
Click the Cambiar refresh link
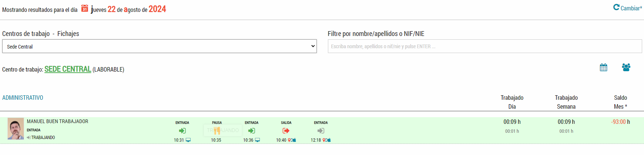pos(628,8)
